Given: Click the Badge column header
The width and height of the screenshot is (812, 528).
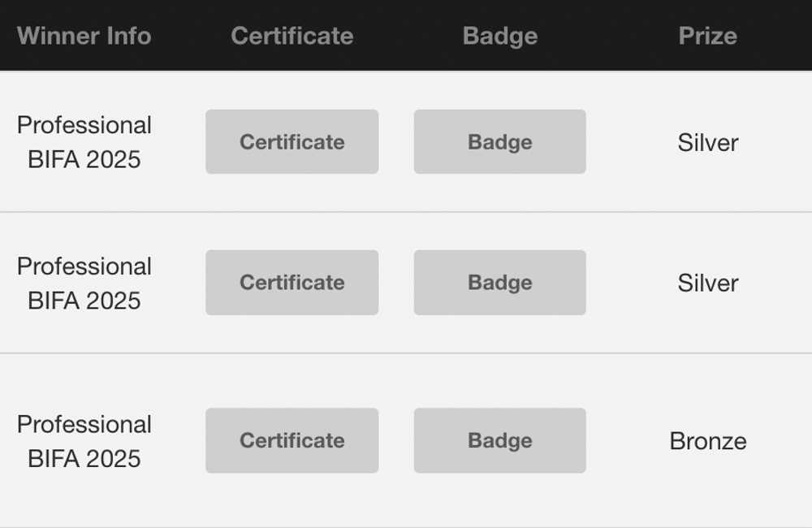Looking at the screenshot, I should [499, 36].
